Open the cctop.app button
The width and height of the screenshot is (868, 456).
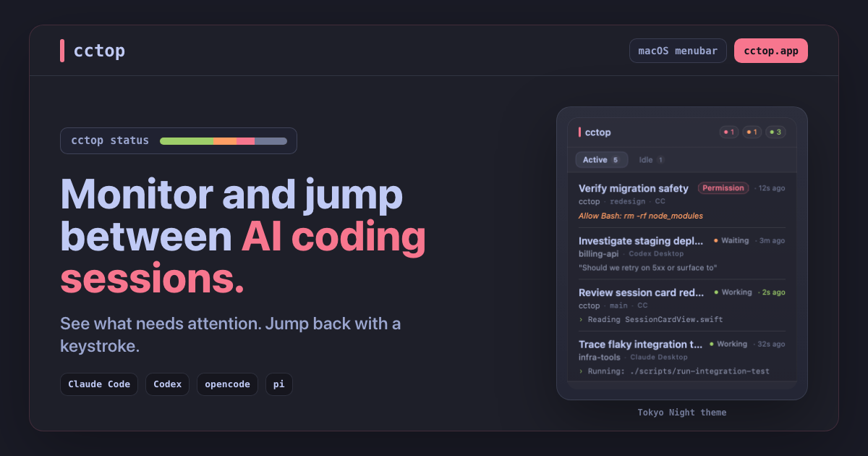tap(770, 51)
